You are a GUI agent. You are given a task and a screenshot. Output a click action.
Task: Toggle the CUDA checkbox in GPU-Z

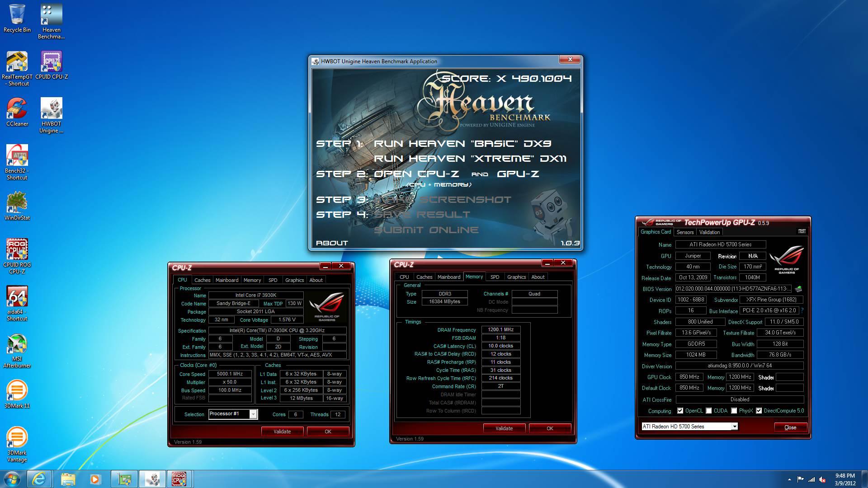[709, 411]
